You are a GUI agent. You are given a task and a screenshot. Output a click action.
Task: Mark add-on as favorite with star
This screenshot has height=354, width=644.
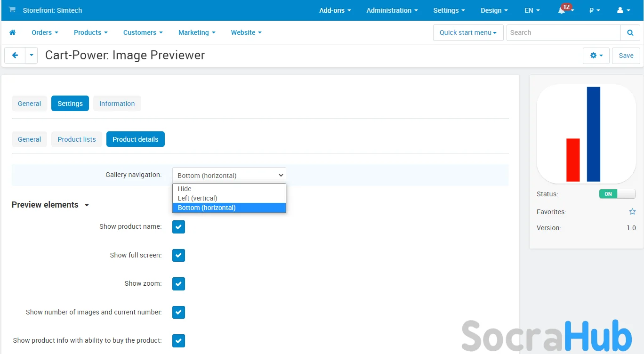632,212
